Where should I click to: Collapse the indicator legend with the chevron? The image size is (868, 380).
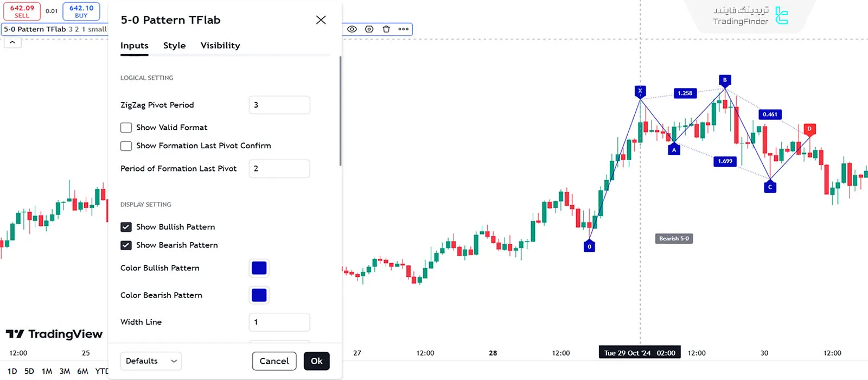coord(12,42)
